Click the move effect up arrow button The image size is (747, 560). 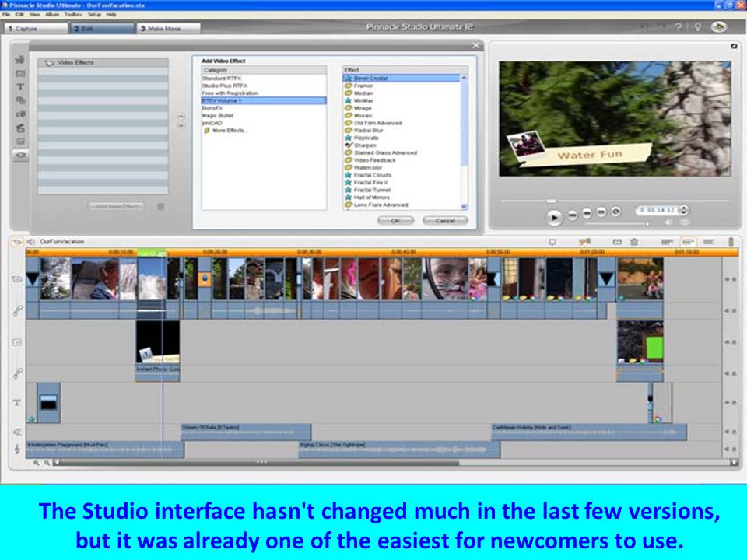[181, 116]
